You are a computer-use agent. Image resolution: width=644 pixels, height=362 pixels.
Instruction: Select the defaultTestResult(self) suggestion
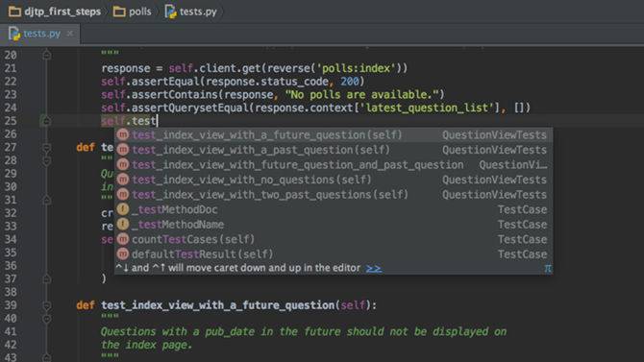[x=334, y=253]
